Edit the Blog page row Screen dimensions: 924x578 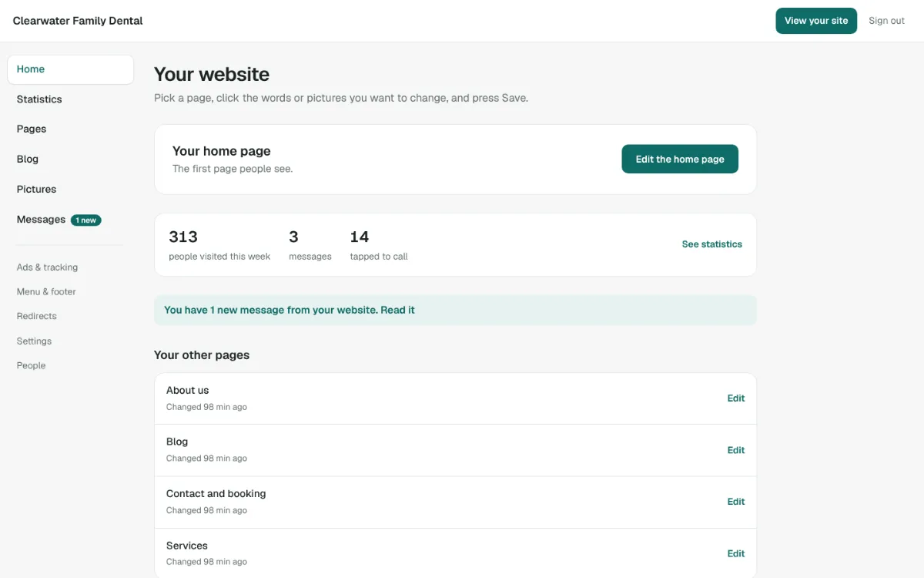point(736,450)
